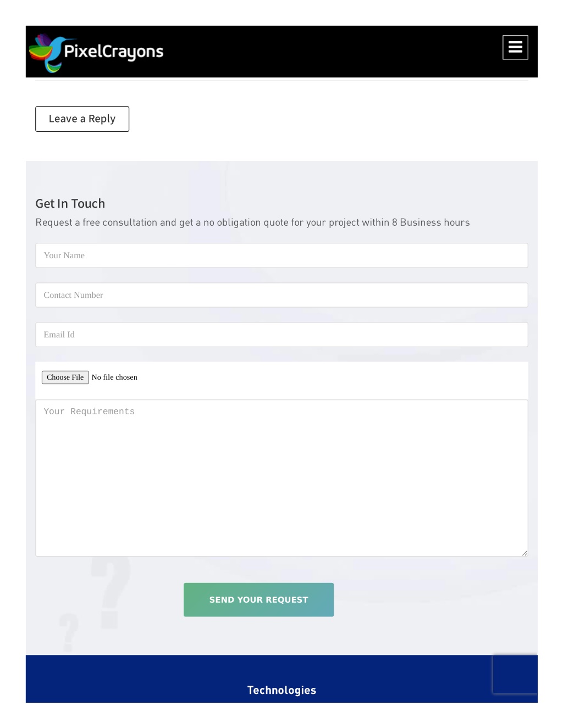The height and width of the screenshot is (728, 563).
Task: Submit with Send Your Request button
Action: click(258, 599)
